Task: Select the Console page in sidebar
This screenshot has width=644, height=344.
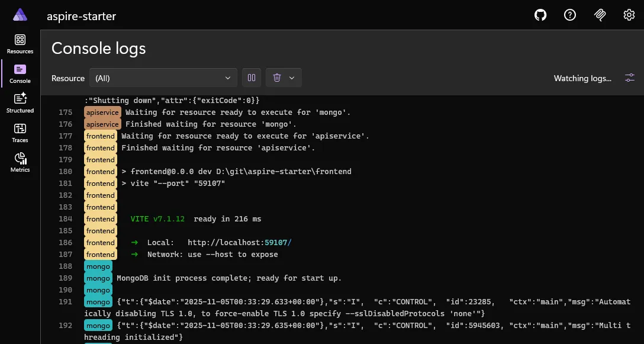Action: pos(20,73)
